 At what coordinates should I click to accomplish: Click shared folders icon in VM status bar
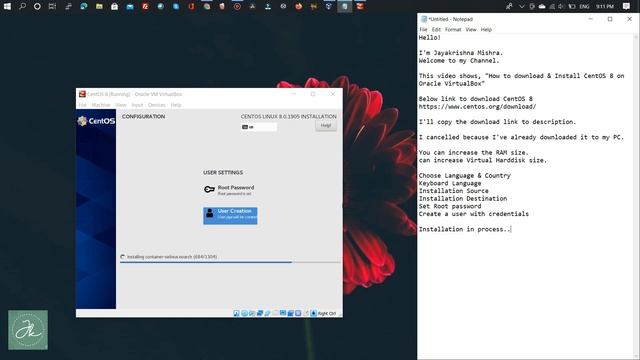[x=275, y=313]
